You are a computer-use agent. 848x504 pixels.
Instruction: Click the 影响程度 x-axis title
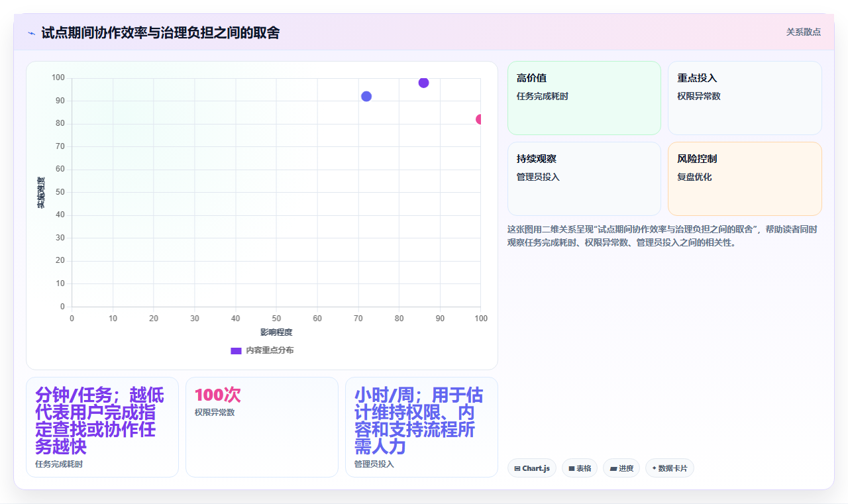click(276, 332)
